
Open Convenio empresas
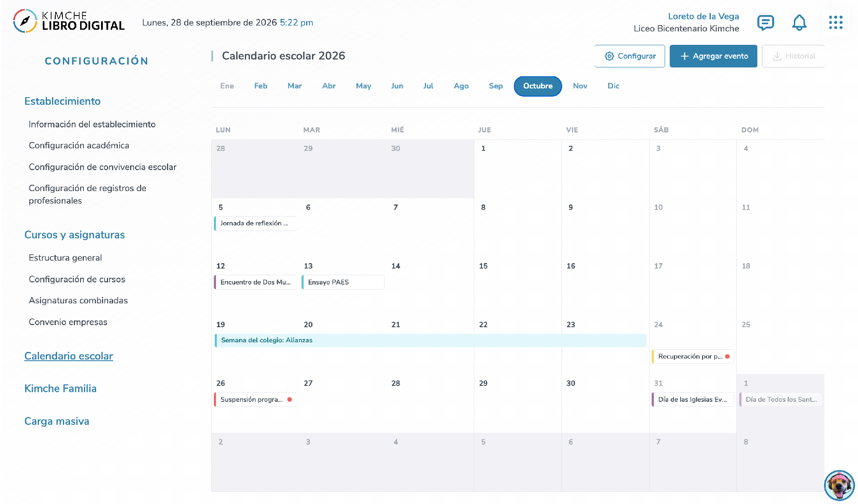click(x=68, y=322)
